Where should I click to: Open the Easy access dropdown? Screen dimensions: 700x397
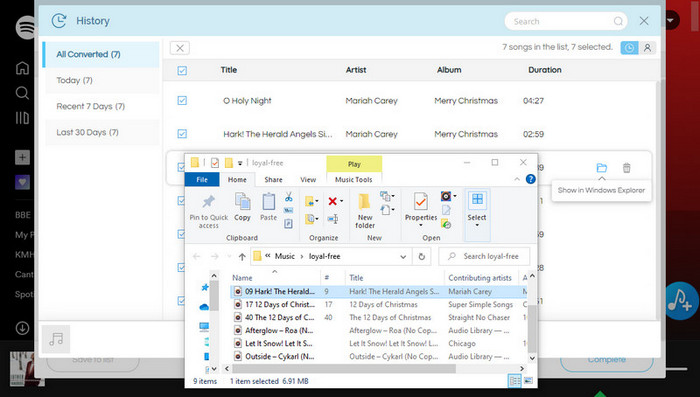click(x=387, y=210)
